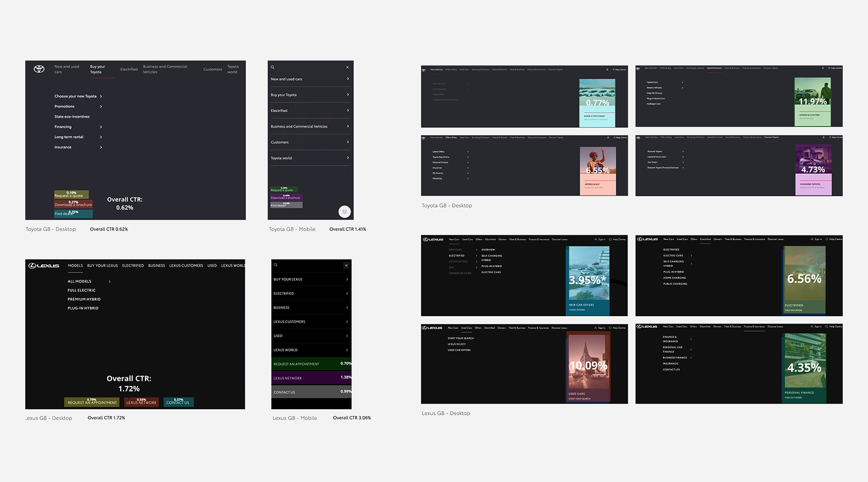
Task: Click 'Download a brochure' button in Toyota desktop
Action: pos(73,204)
